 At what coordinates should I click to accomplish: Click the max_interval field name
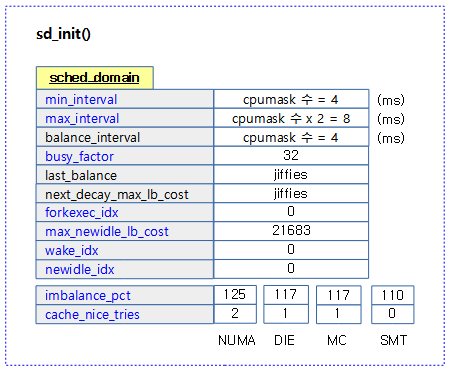pyautogui.click(x=82, y=119)
